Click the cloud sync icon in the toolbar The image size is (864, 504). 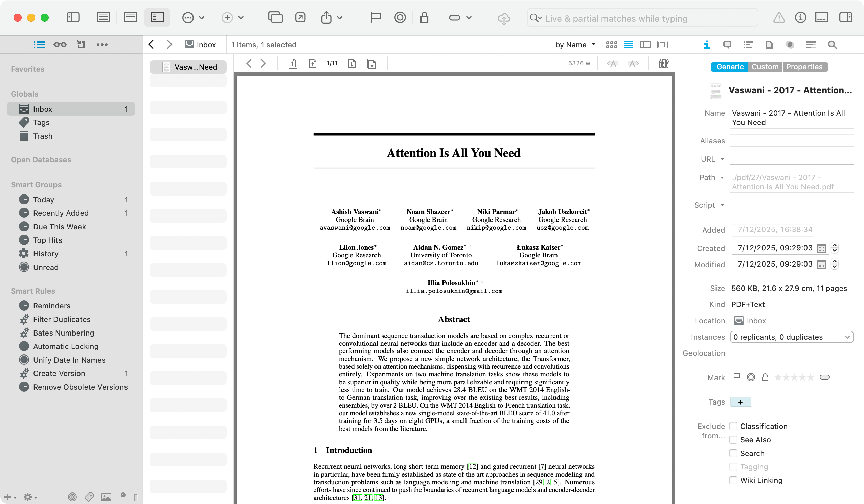(x=504, y=18)
